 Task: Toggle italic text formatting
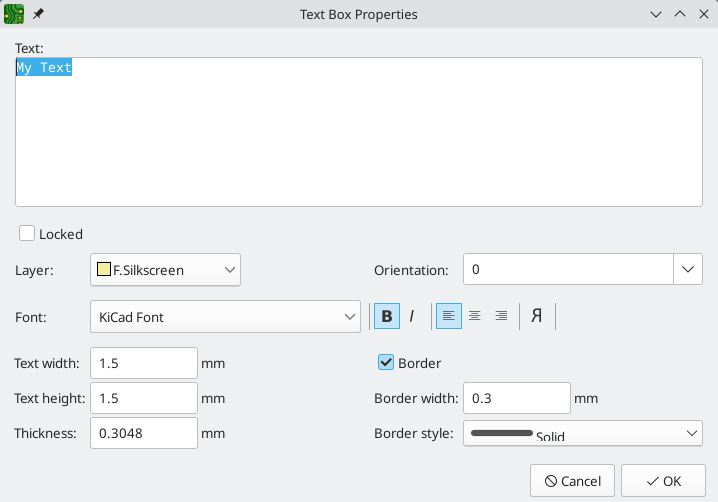[x=412, y=316]
